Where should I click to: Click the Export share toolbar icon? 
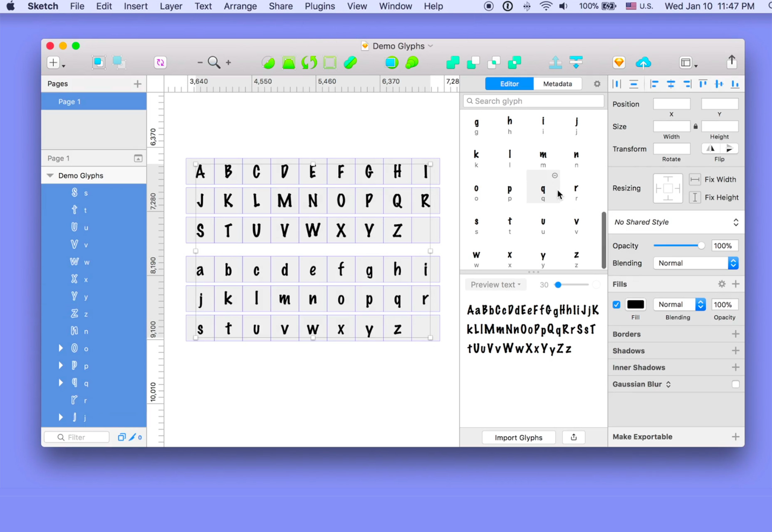(732, 62)
